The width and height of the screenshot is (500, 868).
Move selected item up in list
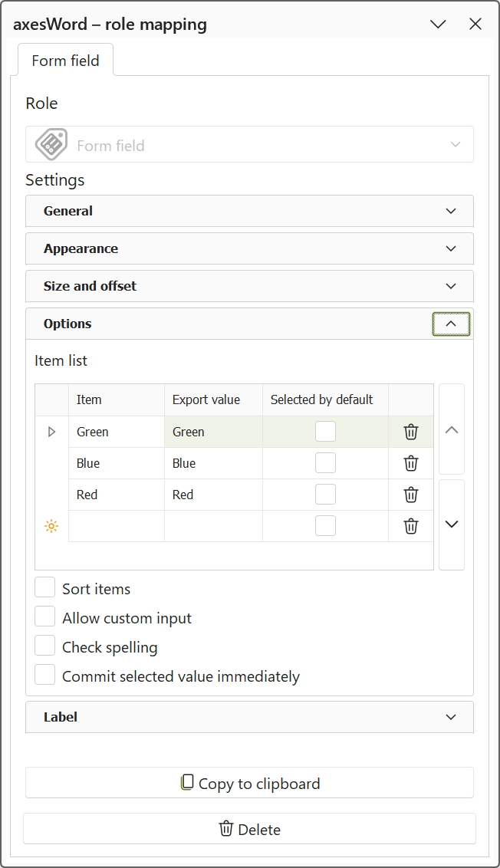pos(452,429)
